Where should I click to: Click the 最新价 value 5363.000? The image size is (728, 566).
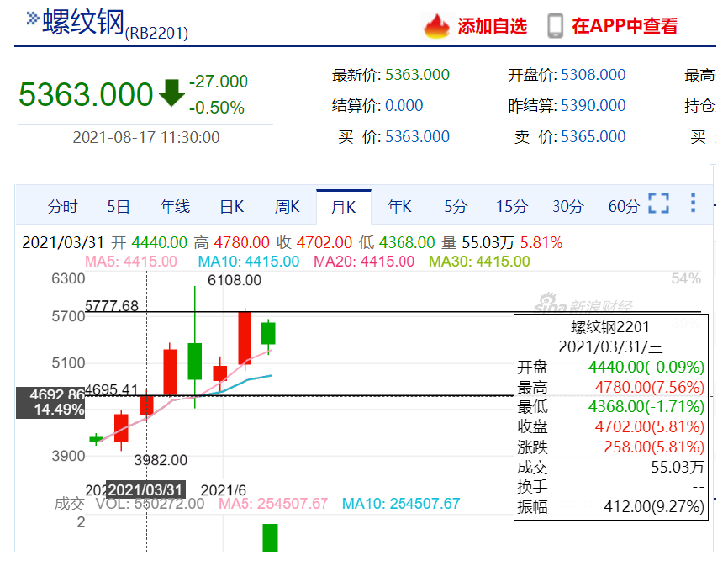(418, 75)
